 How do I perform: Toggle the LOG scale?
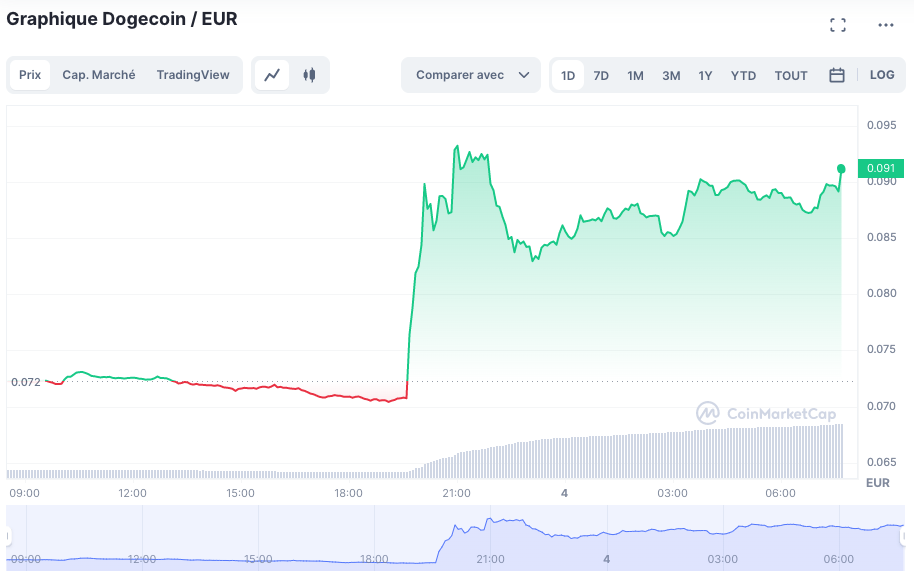tap(882, 75)
